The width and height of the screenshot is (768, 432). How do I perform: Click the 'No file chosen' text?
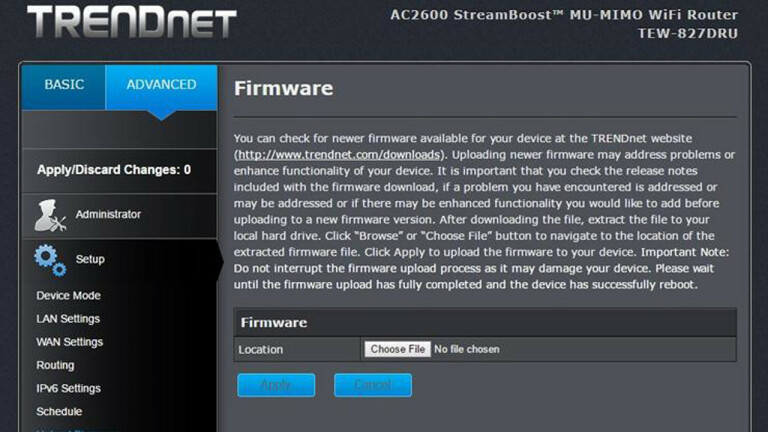467,349
